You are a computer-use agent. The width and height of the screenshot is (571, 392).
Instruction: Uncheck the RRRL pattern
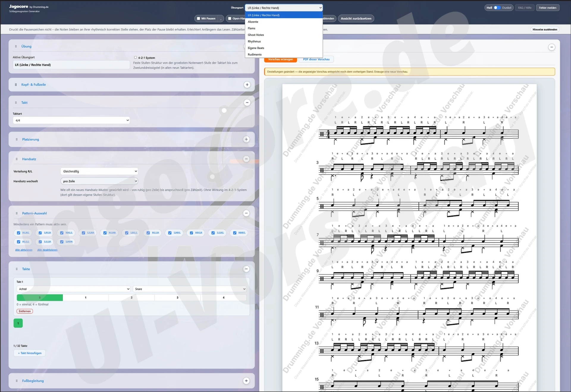235,233
